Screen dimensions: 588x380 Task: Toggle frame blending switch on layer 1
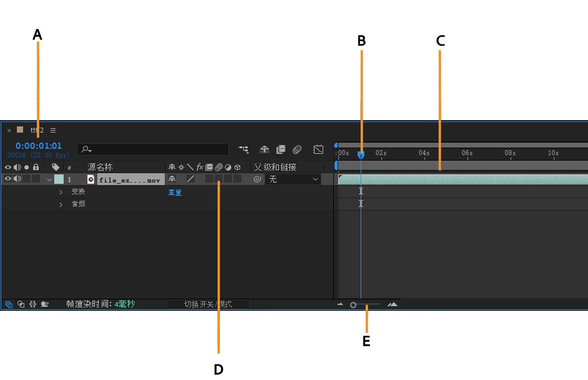pos(209,179)
